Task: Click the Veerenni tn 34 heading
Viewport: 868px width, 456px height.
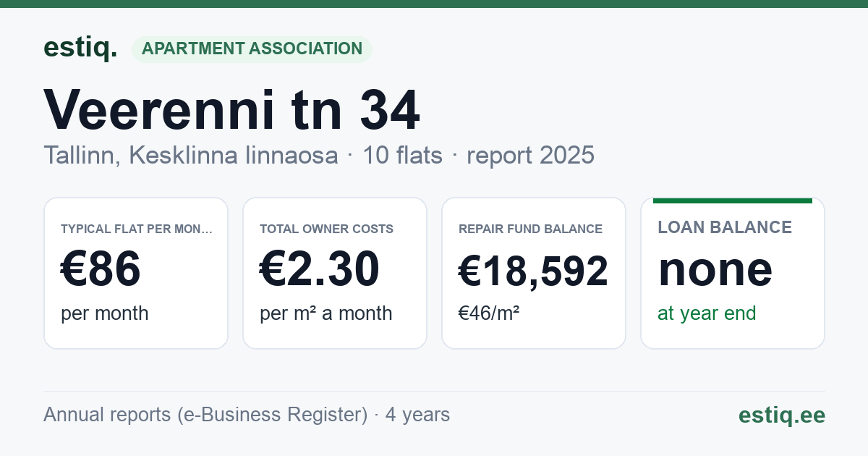Action: pos(231,111)
